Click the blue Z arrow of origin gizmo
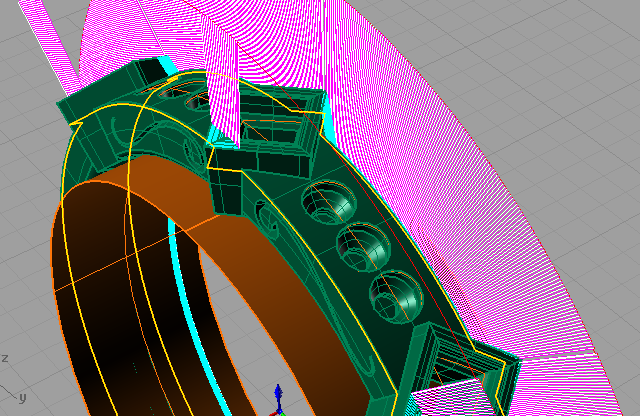640x416 pixels. [x=279, y=394]
